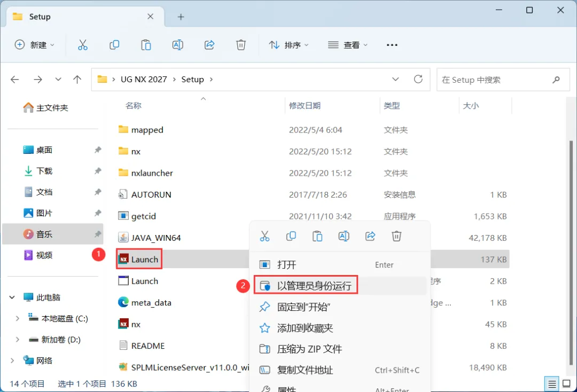Open 主文件夹 in the sidebar

(45, 108)
